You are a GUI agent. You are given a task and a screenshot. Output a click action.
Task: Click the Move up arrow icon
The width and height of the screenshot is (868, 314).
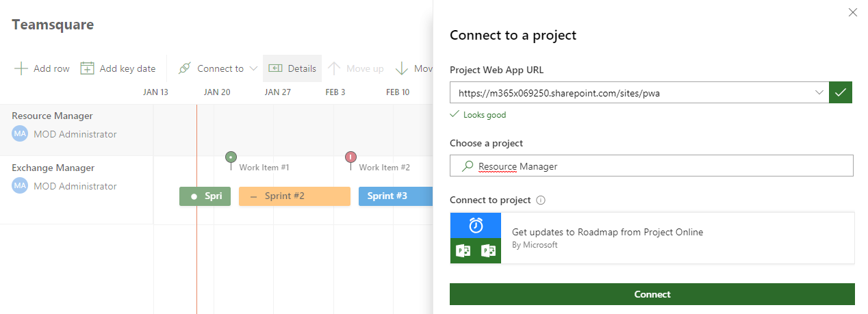[334, 68]
